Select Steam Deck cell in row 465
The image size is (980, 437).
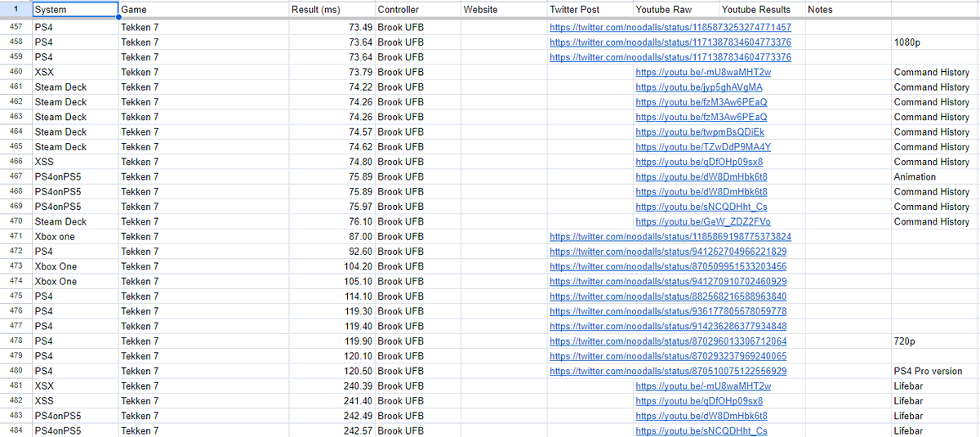click(x=74, y=147)
